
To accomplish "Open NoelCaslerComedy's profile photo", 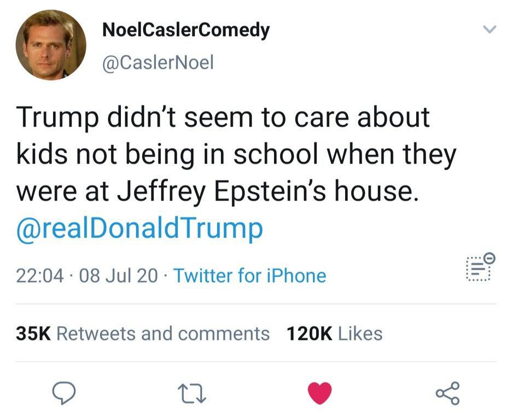I will coord(51,45).
